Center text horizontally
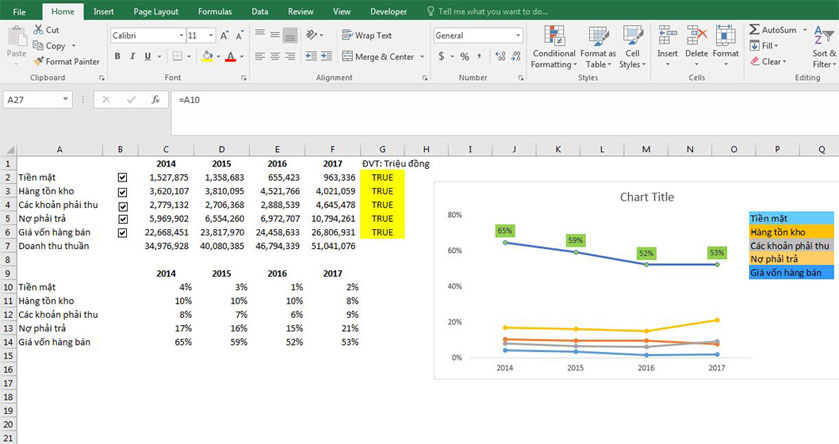This screenshot has width=839, height=444. 275,56
